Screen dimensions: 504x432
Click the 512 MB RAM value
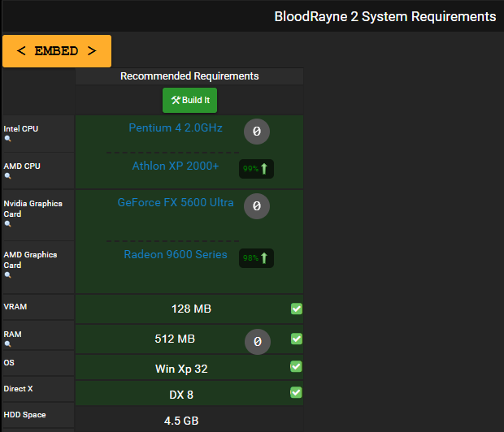(x=175, y=339)
